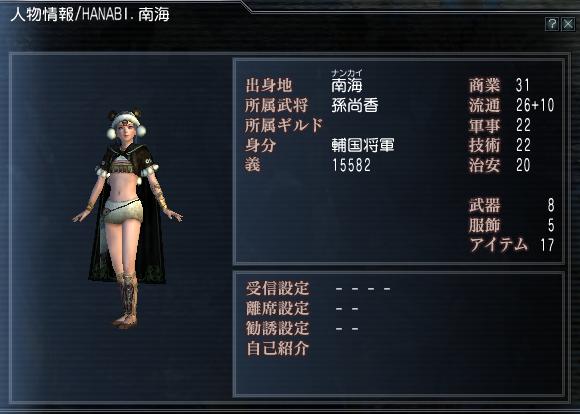Click the 軍事 military stat

tap(500, 125)
